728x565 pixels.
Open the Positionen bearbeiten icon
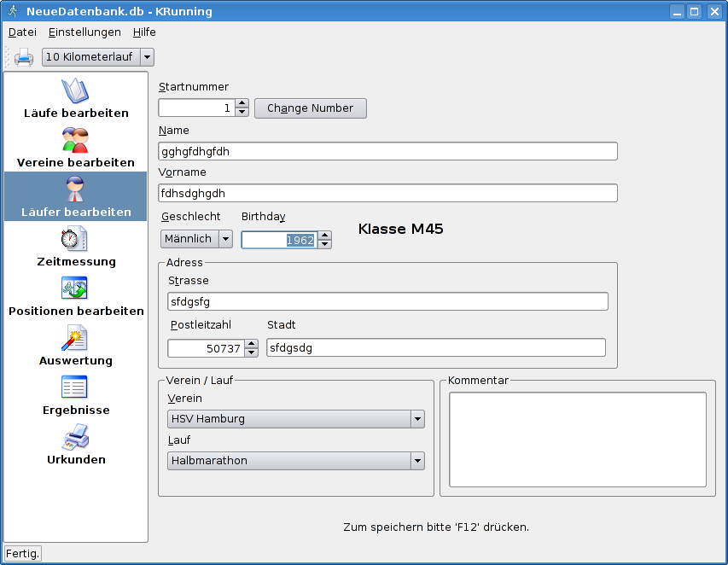click(x=74, y=288)
